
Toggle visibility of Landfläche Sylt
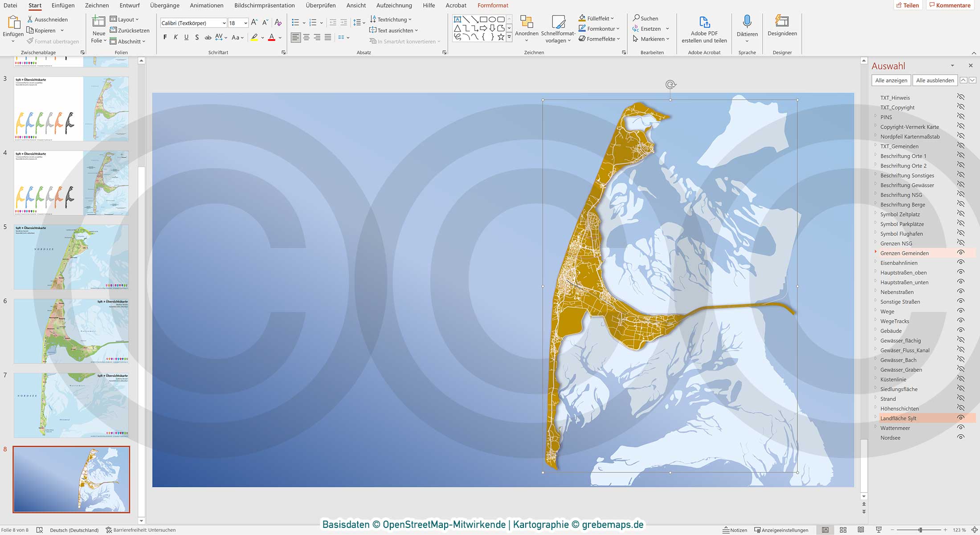[961, 418]
